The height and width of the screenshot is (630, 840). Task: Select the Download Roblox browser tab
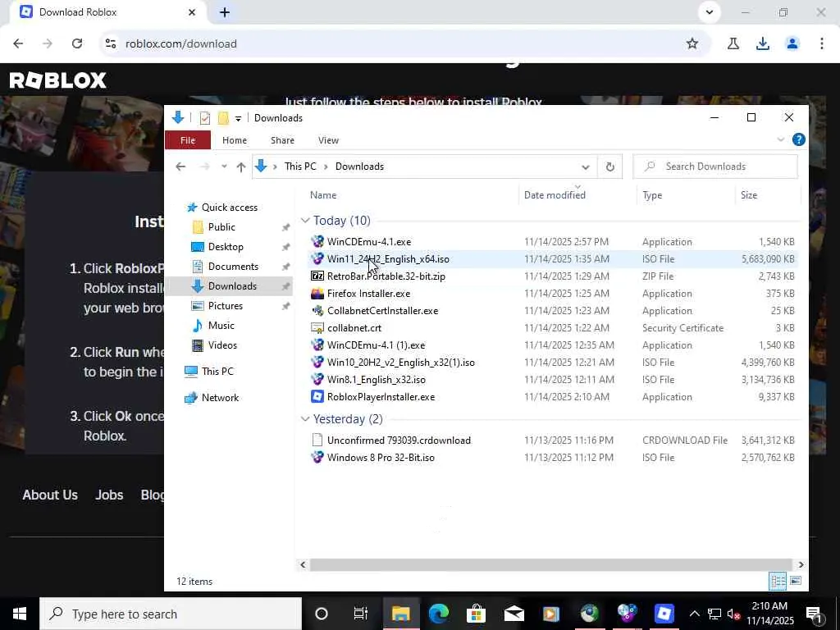click(x=107, y=11)
